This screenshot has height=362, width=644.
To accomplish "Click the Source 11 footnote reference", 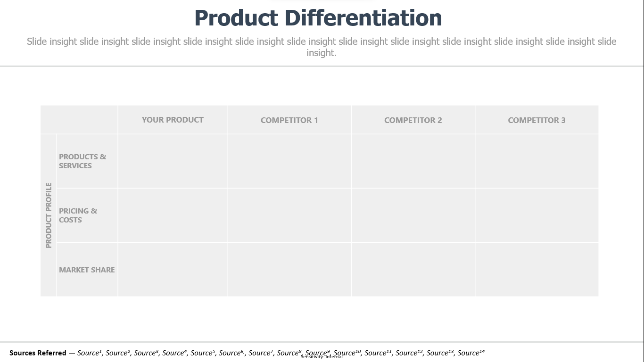I will tap(378, 353).
